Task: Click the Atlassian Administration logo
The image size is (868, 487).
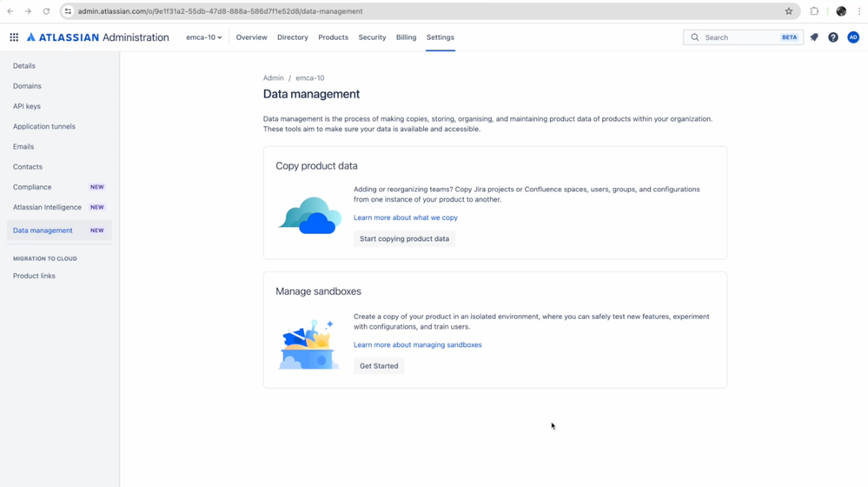Action: [98, 37]
